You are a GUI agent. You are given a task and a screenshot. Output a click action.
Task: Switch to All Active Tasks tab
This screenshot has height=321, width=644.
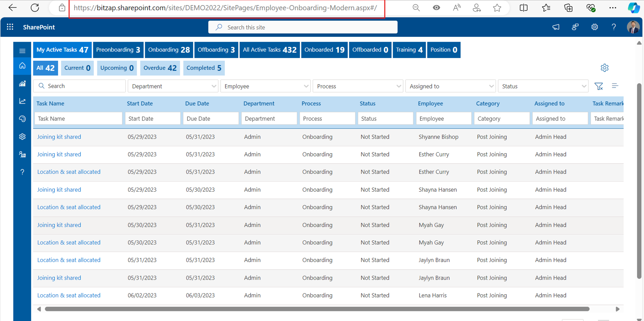click(x=270, y=50)
